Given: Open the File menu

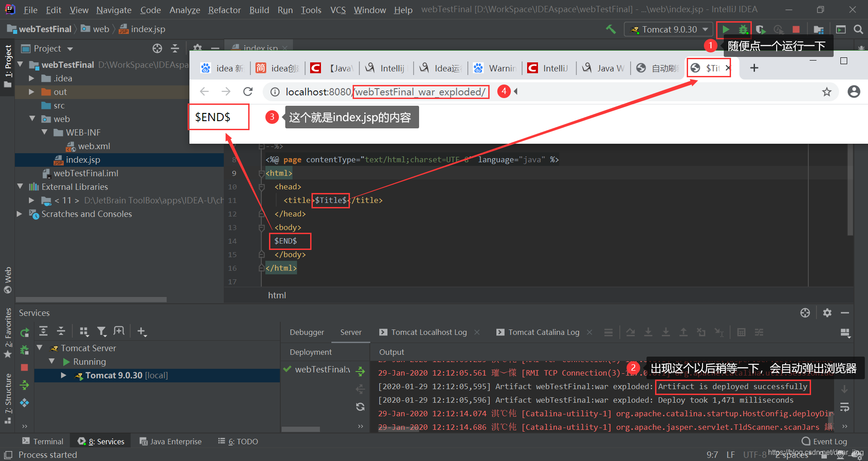Looking at the screenshot, I should click(x=31, y=10).
